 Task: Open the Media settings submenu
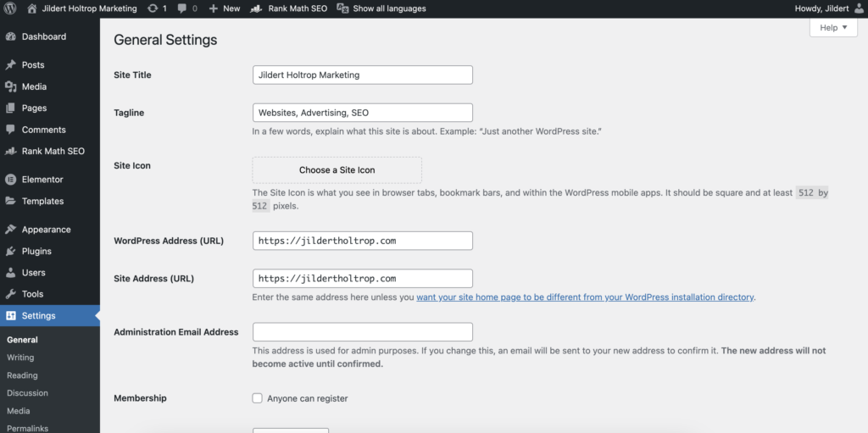(19, 411)
